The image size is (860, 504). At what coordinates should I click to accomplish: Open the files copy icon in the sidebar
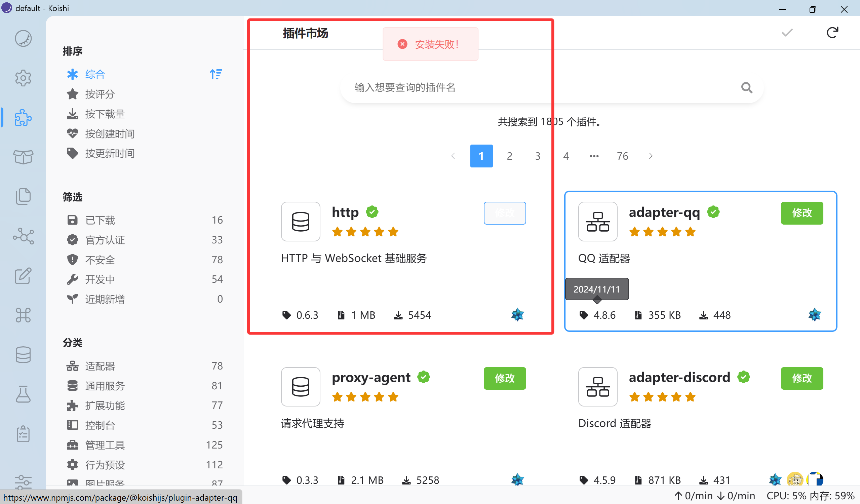pos(23,197)
